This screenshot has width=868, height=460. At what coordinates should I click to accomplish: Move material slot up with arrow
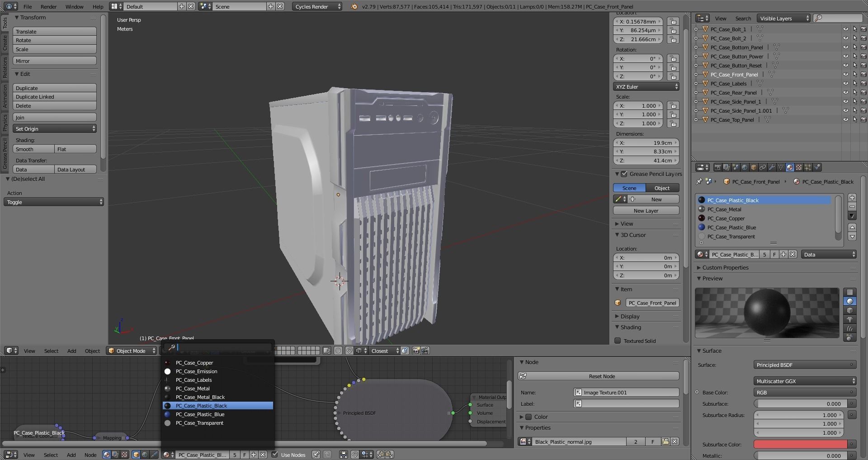852,228
